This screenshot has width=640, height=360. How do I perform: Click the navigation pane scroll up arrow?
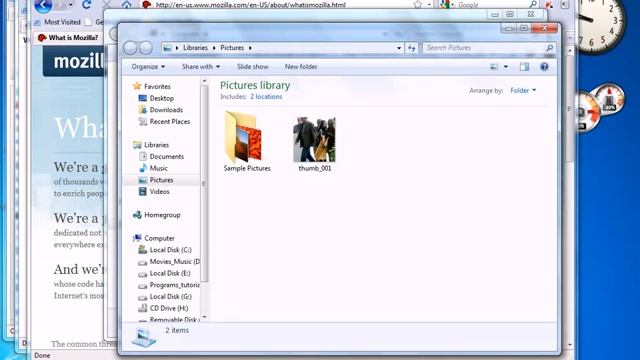[x=204, y=81]
